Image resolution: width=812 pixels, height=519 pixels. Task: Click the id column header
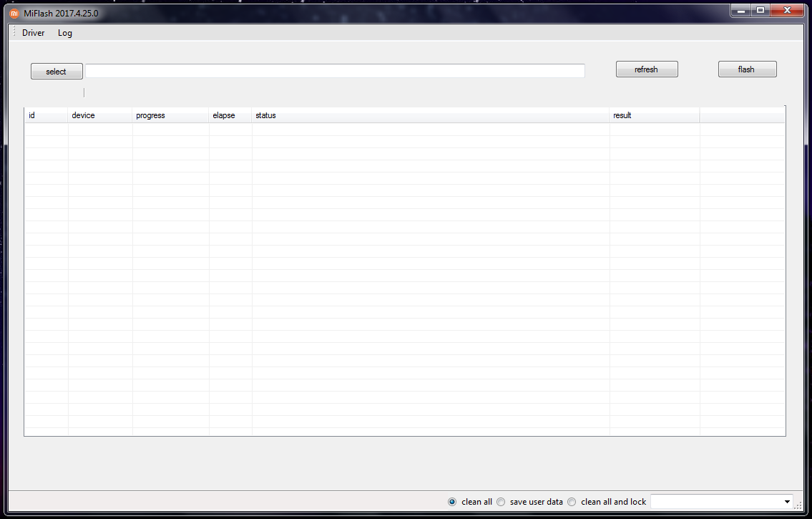tap(46, 115)
